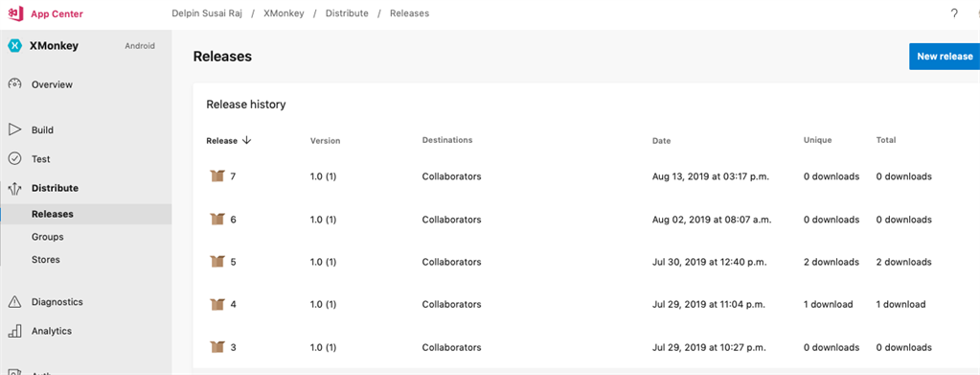Click the App Center logo icon
980x375 pixels.
click(x=15, y=13)
